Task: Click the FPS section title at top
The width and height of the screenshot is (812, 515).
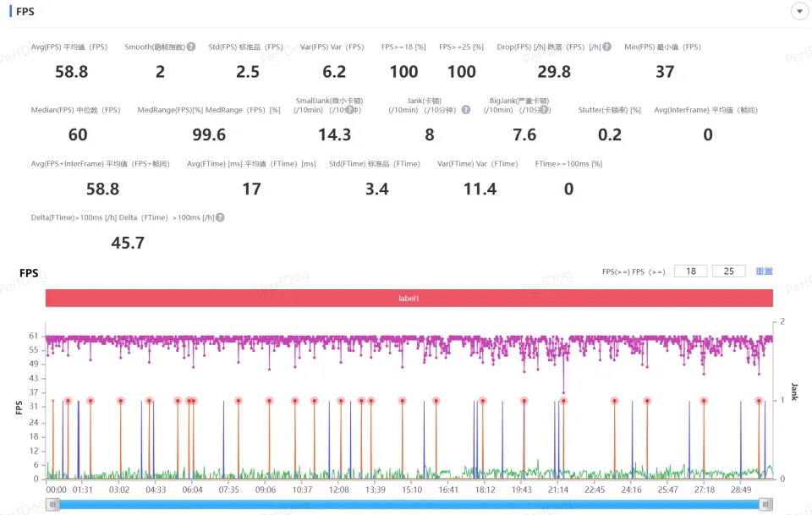Action: pos(25,12)
